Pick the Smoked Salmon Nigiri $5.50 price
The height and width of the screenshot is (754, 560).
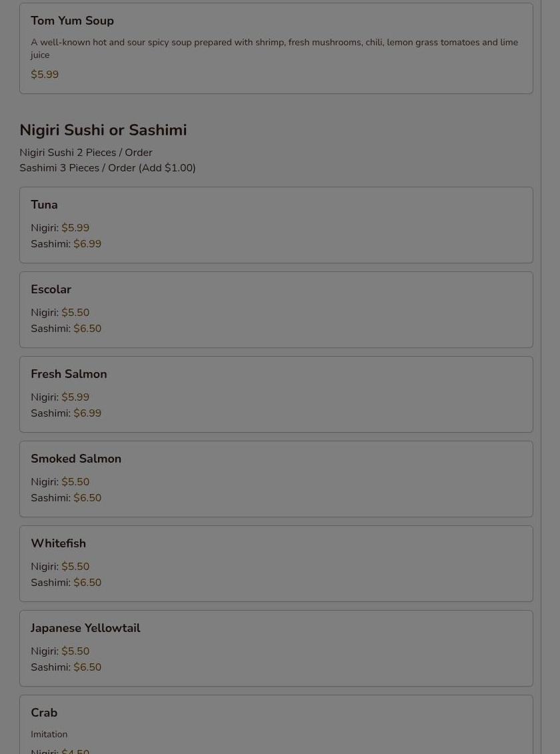click(x=75, y=482)
